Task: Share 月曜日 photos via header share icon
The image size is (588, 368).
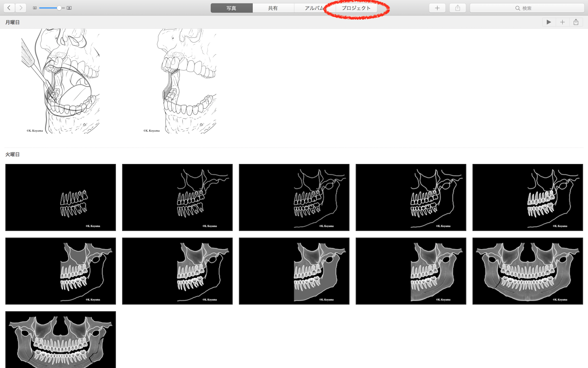Action: (576, 22)
